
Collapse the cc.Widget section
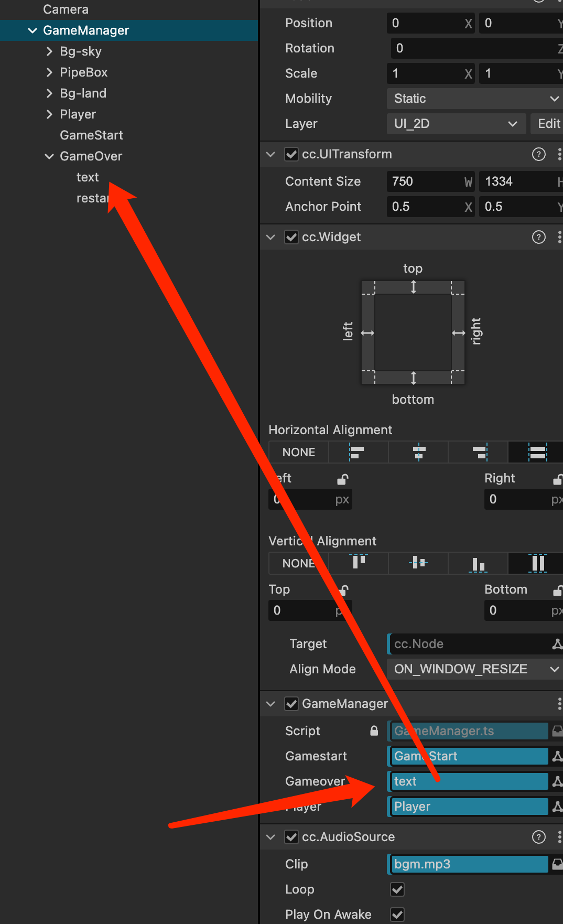(270, 237)
